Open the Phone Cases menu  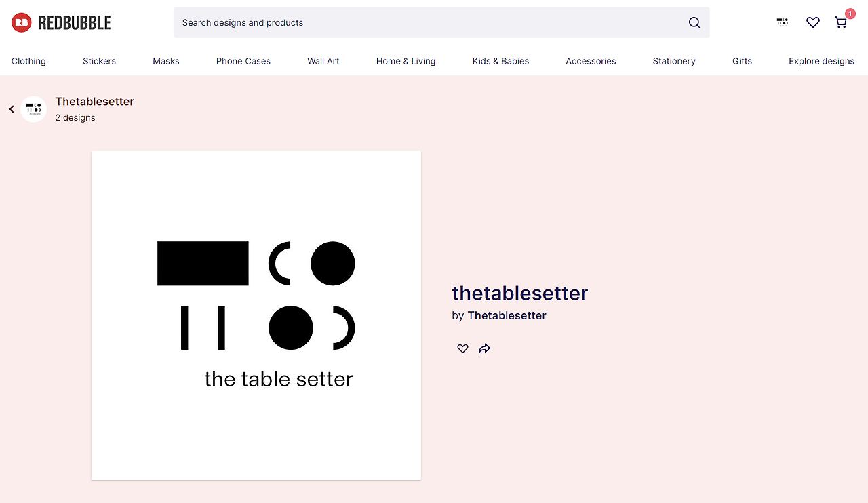tap(243, 61)
